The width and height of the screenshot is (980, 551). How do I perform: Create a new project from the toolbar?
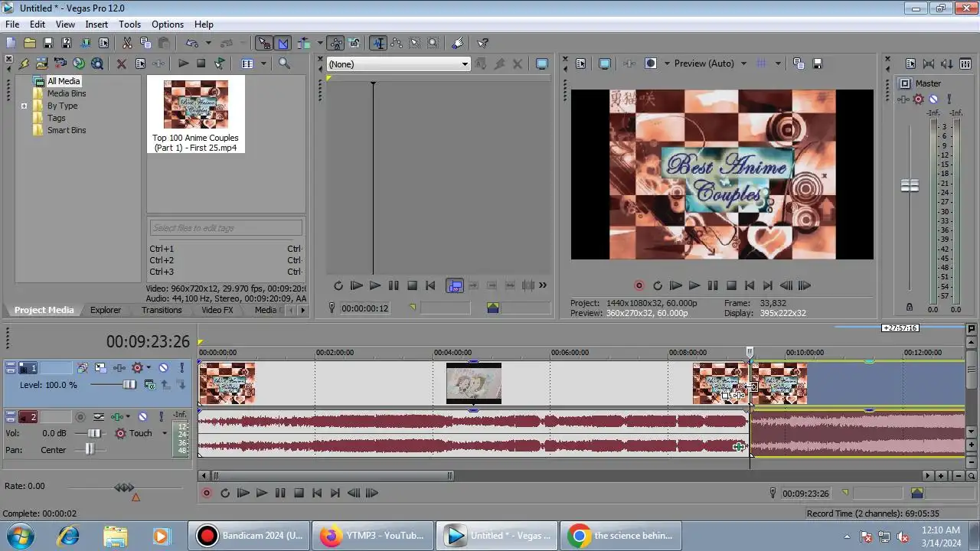(11, 44)
